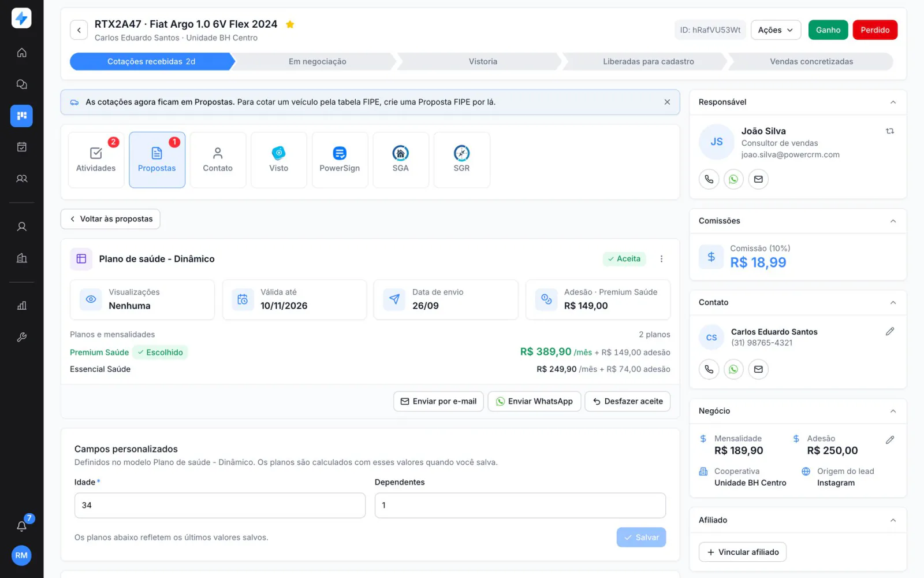Image resolution: width=924 pixels, height=578 pixels.
Task: Click Enviar WhatsApp button
Action: pos(534,401)
